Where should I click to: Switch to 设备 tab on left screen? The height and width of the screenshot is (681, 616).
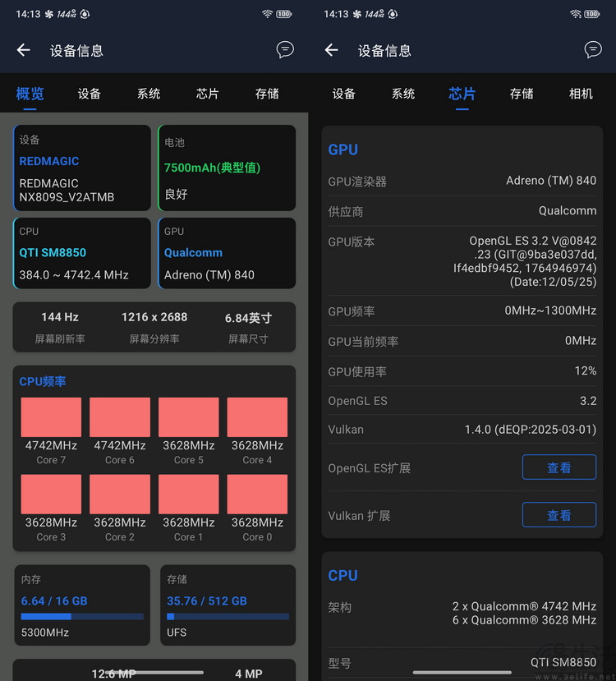point(89,94)
